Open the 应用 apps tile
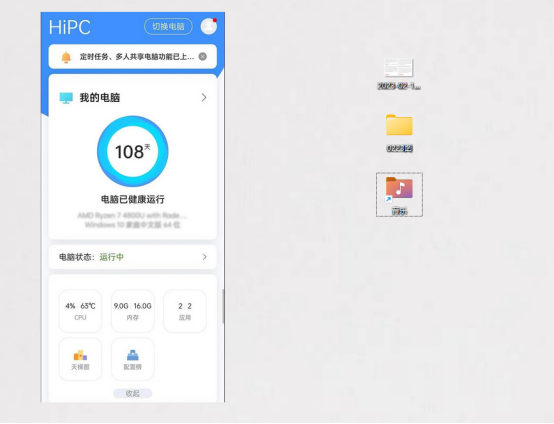Viewport: 554px width, 424px height. coord(185,311)
